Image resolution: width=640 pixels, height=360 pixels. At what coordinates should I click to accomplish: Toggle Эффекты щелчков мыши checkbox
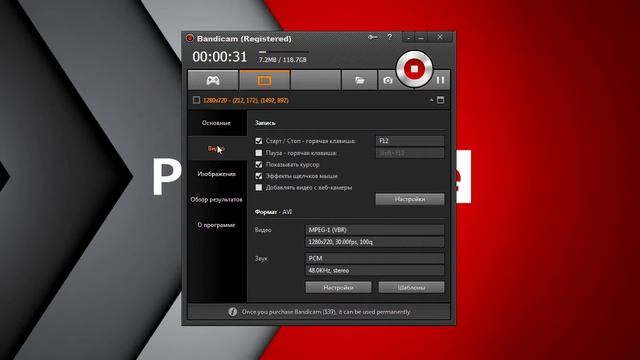pyautogui.click(x=259, y=176)
